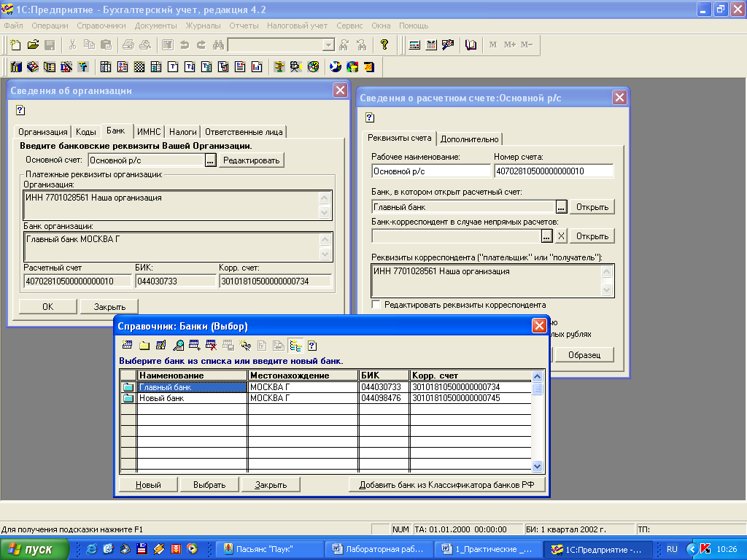Switch to the Налоги tab
This screenshot has height=560, width=747.
point(183,132)
